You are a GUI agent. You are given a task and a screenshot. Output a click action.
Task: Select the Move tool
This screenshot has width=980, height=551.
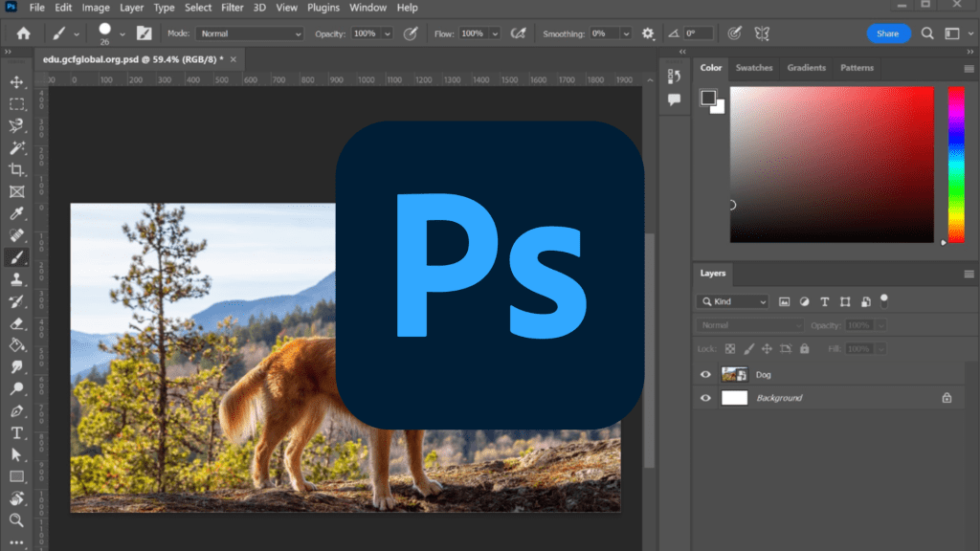(16, 82)
